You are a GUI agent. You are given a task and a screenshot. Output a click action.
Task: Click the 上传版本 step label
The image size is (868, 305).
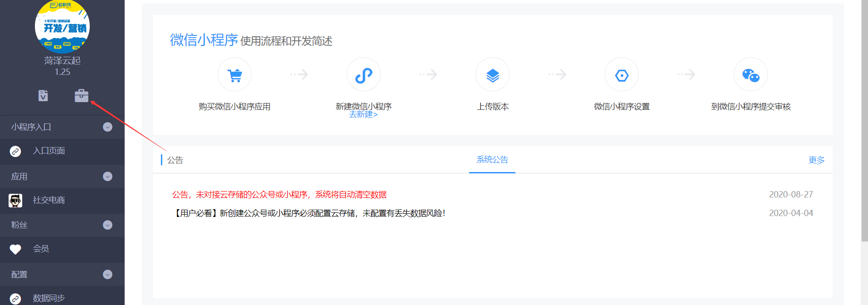click(x=493, y=107)
